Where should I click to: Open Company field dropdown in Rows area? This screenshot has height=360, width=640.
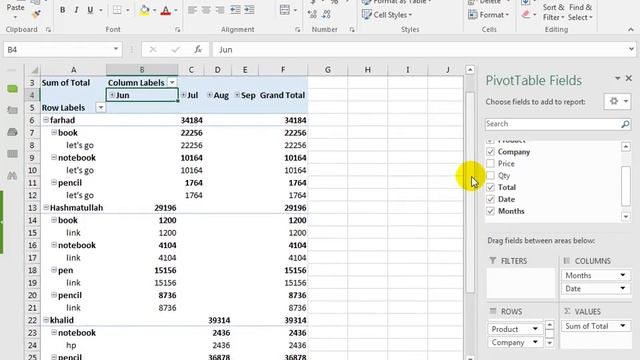pos(535,342)
